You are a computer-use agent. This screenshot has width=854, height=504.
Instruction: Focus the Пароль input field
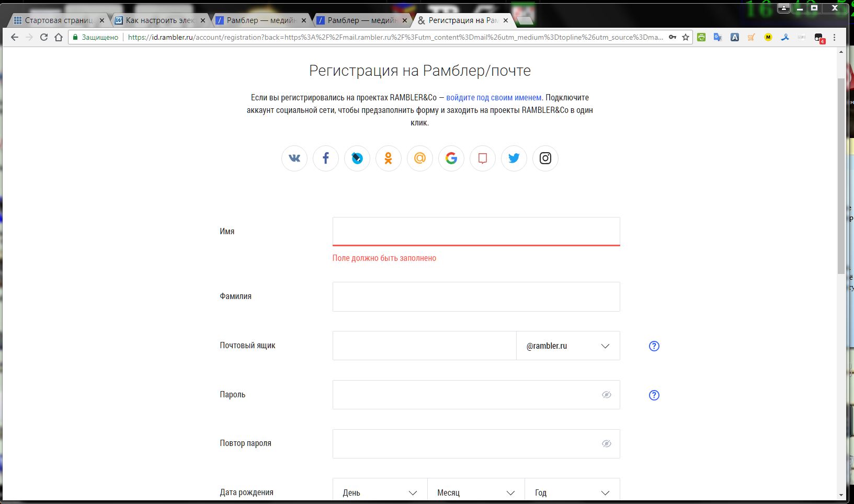476,395
